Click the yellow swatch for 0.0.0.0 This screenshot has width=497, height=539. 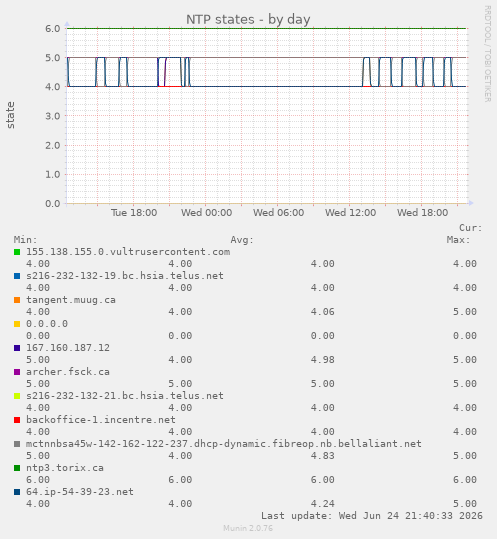[17, 324]
